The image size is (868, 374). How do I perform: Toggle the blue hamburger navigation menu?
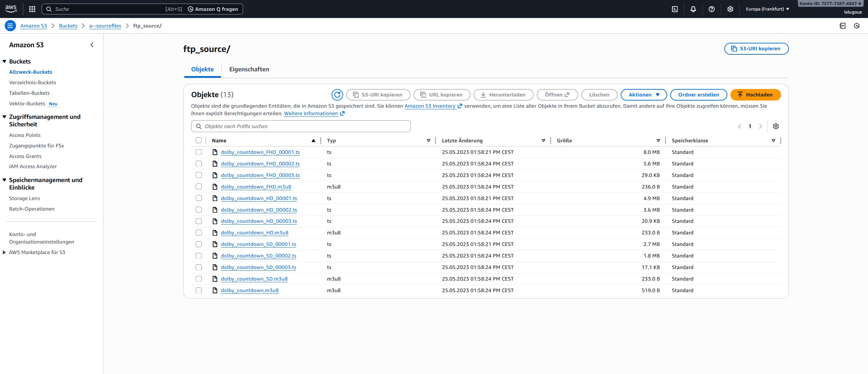(10, 25)
